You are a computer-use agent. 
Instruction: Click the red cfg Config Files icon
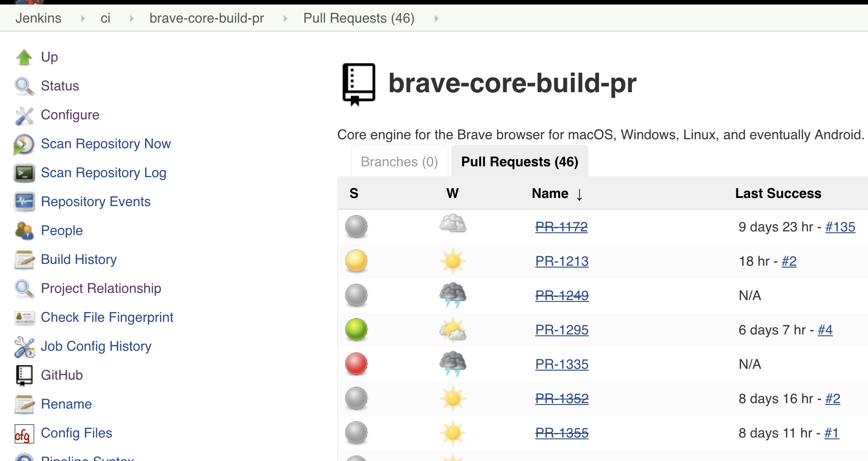pos(23,433)
